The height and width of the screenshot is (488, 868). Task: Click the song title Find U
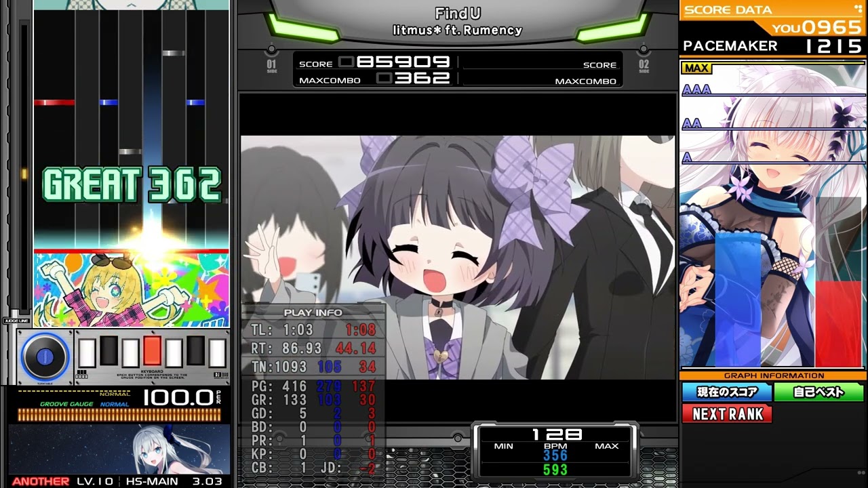pos(458,14)
